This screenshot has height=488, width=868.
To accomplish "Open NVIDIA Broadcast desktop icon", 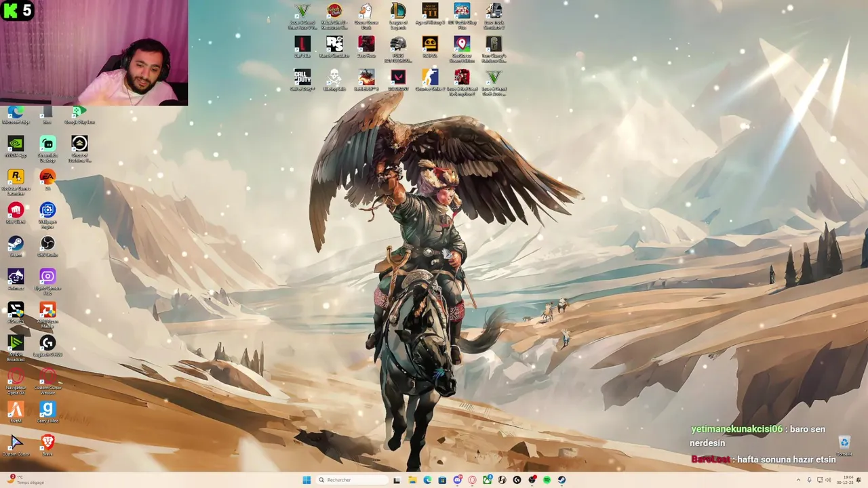I will (x=16, y=348).
